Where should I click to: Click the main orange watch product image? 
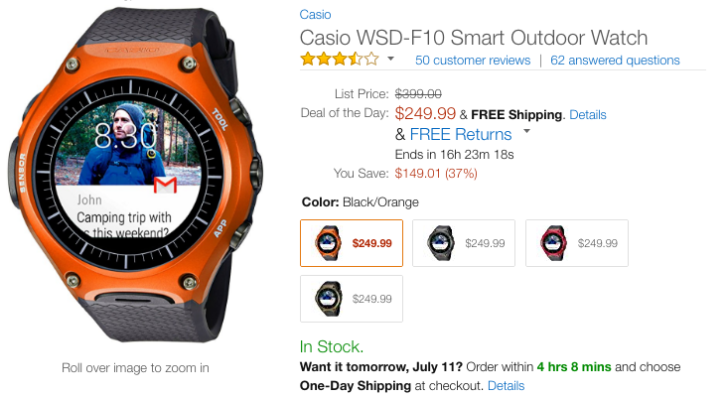pos(135,176)
